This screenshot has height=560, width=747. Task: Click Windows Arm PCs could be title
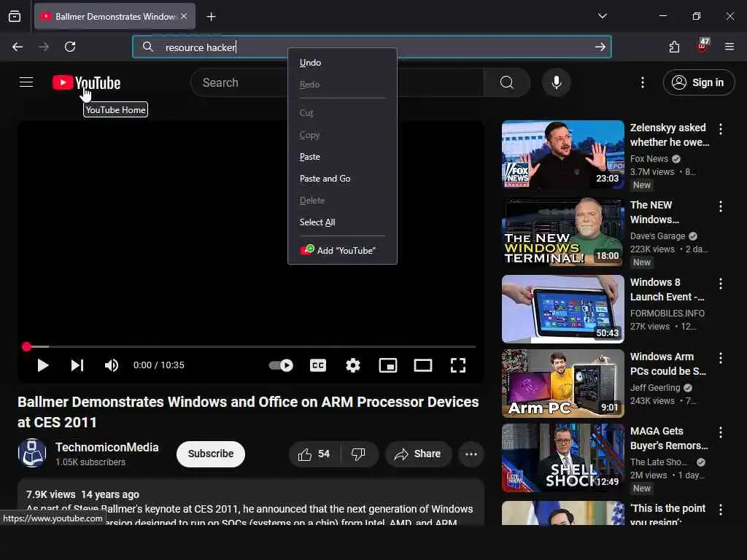(668, 364)
